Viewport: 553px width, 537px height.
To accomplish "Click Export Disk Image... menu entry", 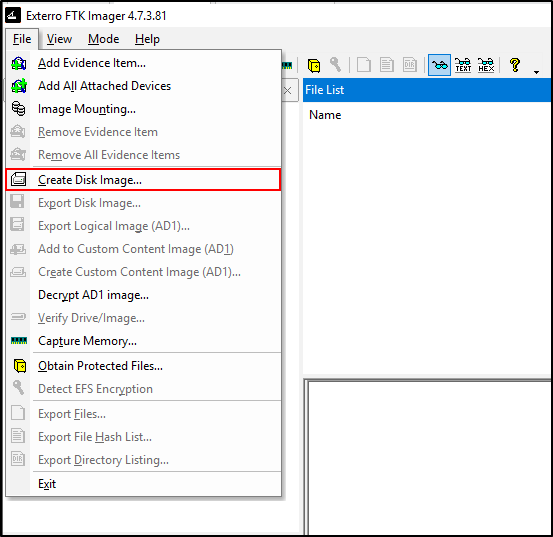I will 144,203.
